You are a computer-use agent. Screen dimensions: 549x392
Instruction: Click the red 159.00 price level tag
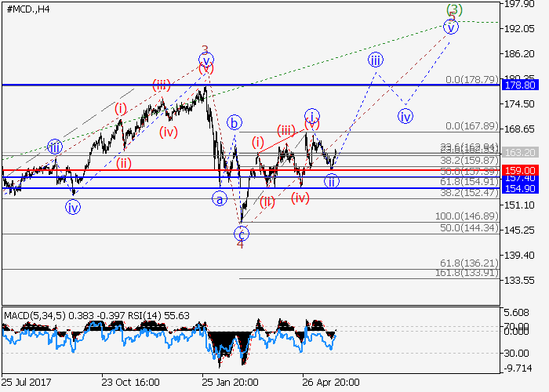pos(519,170)
